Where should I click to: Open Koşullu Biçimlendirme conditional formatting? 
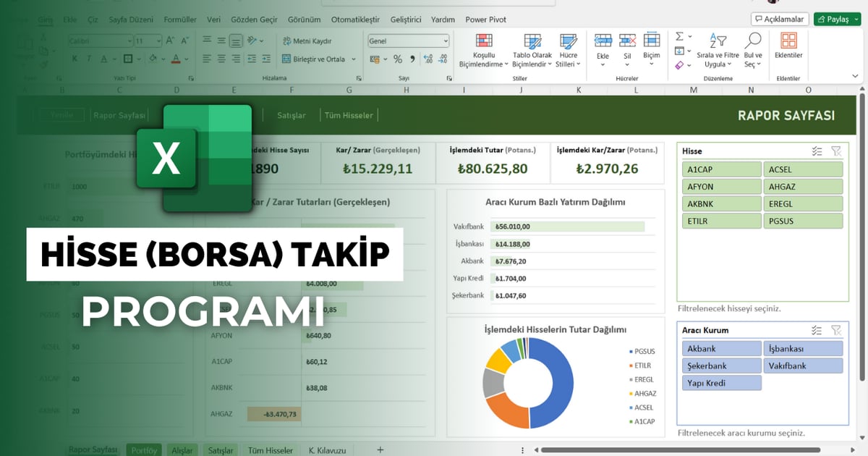[484, 51]
